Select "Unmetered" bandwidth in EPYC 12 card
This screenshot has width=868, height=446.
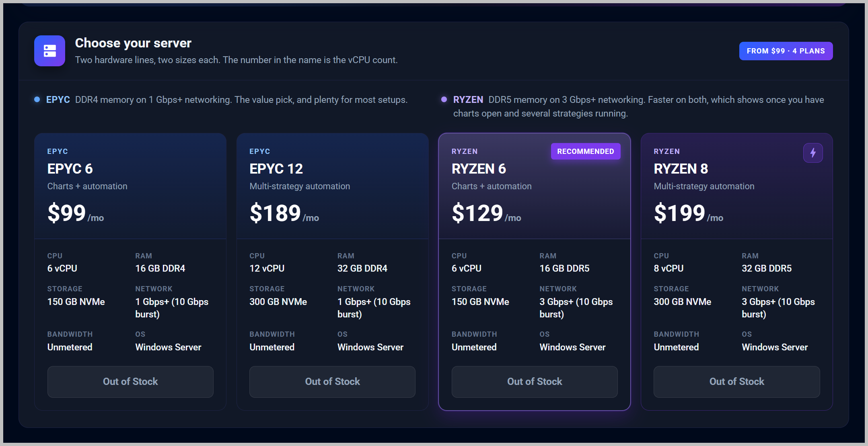coord(272,347)
